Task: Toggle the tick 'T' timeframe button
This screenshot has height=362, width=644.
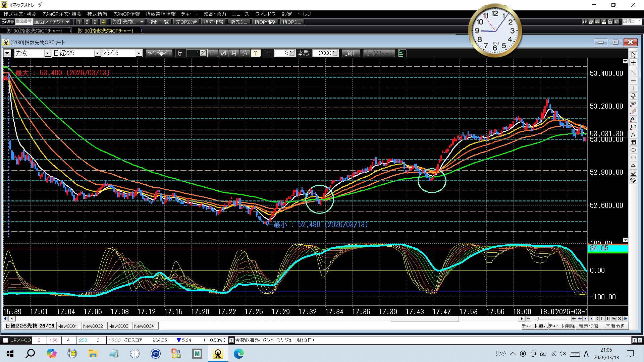Action: 256,53
